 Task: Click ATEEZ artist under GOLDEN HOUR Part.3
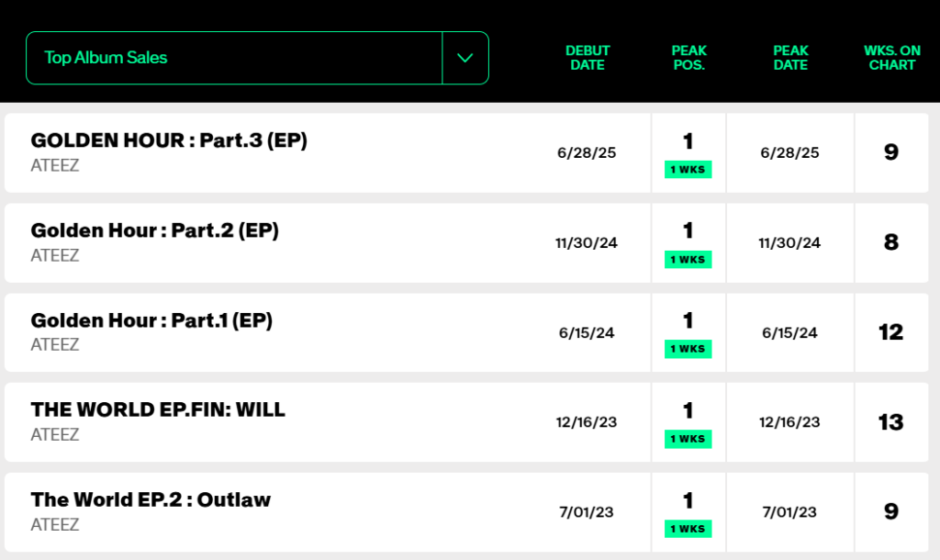click(55, 166)
